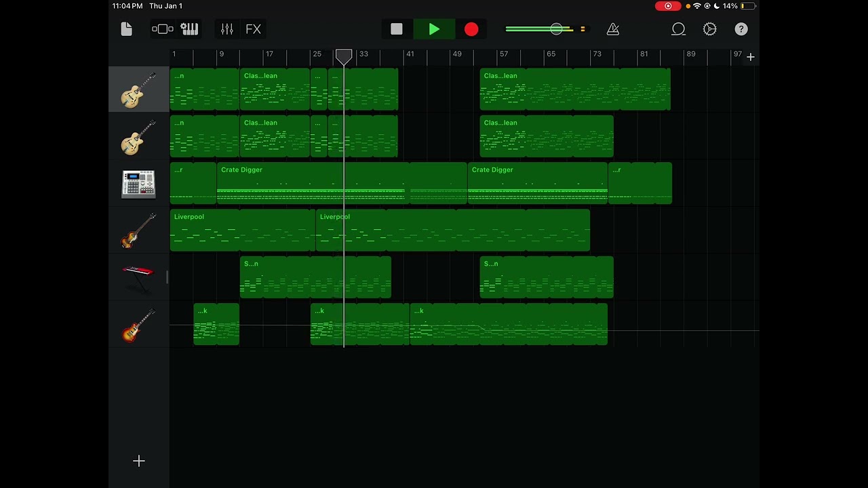The width and height of the screenshot is (868, 488).
Task: Open the FX panel
Action: [x=253, y=29]
